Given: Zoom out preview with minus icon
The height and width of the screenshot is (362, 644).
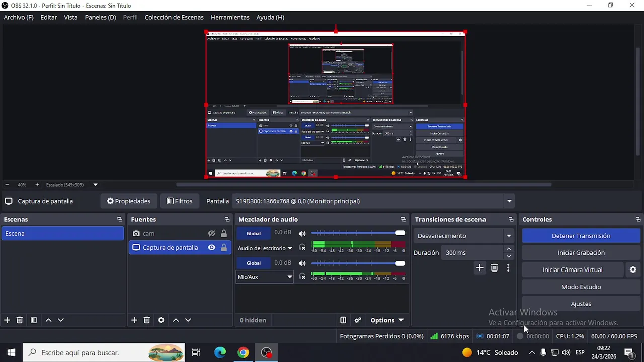Looking at the screenshot, I should point(7,185).
